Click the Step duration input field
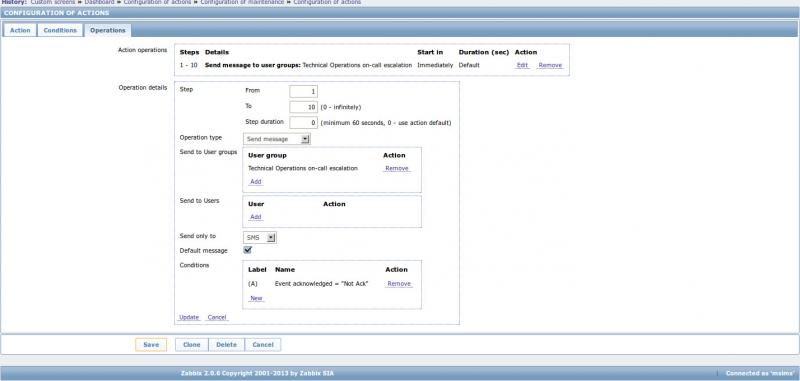Screen dimensions: 800x381 (x=304, y=123)
